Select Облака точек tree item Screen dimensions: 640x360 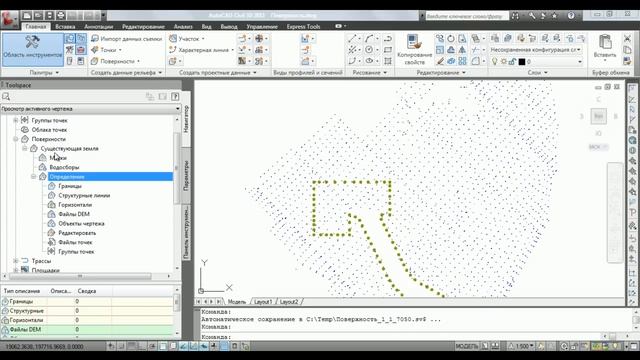pos(49,130)
